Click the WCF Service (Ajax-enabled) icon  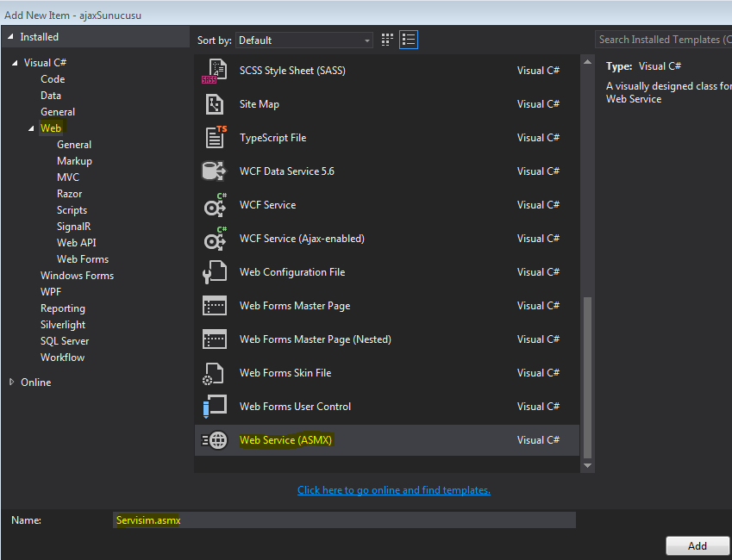tap(216, 239)
